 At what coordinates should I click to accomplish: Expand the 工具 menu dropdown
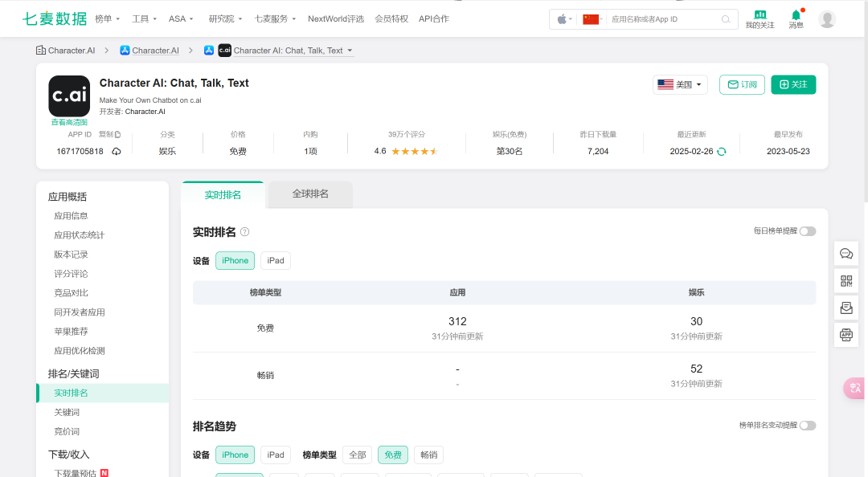click(x=145, y=18)
